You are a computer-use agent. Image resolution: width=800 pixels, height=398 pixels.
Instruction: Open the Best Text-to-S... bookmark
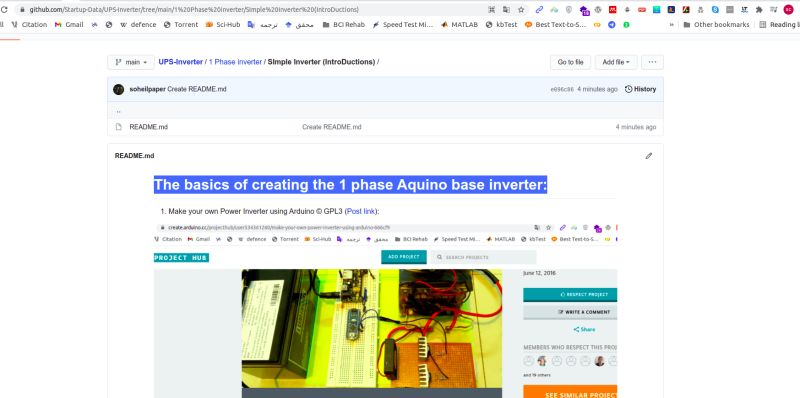556,24
